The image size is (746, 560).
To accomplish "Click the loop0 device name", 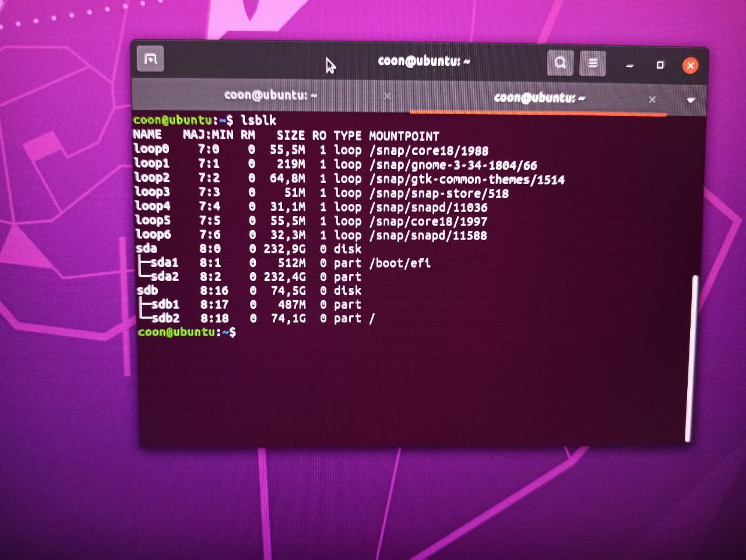I will point(152,149).
